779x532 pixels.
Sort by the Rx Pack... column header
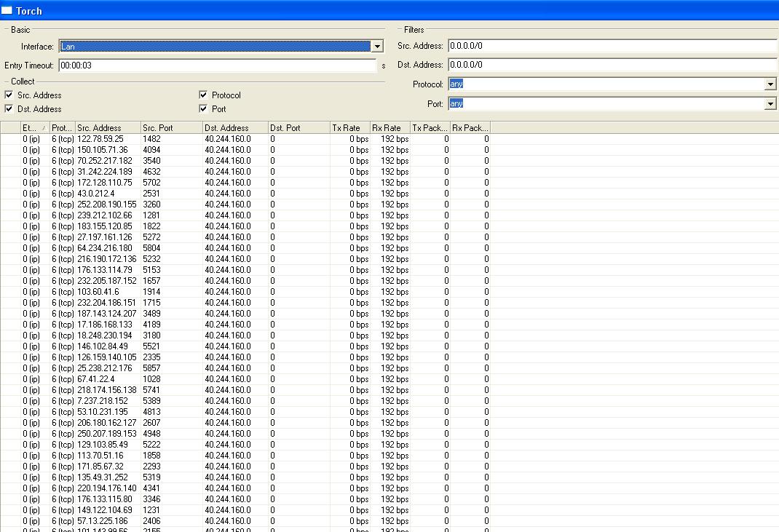470,127
